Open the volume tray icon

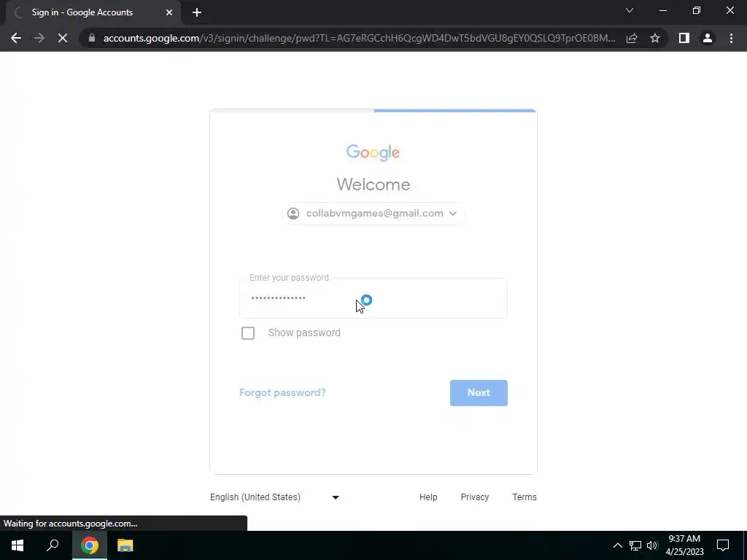pos(652,545)
